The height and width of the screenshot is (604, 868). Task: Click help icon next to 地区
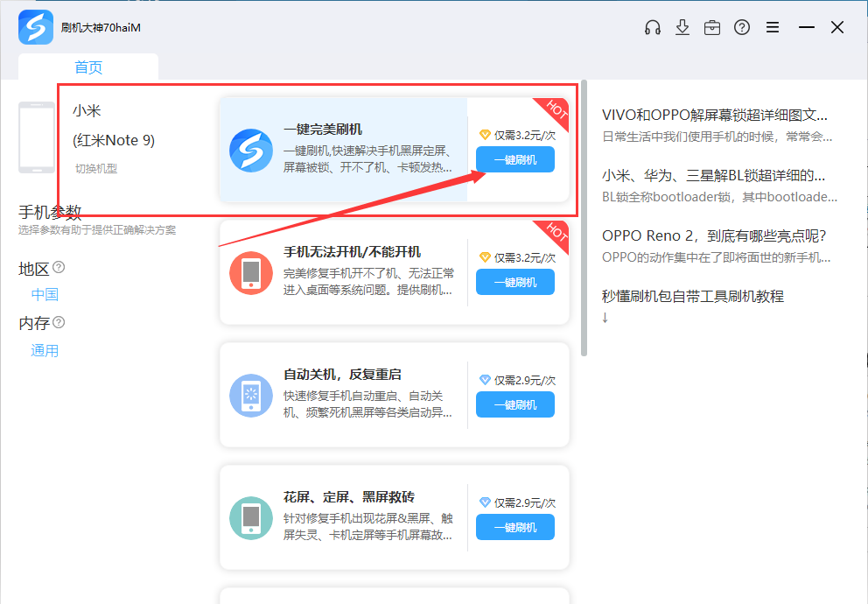[x=59, y=267]
